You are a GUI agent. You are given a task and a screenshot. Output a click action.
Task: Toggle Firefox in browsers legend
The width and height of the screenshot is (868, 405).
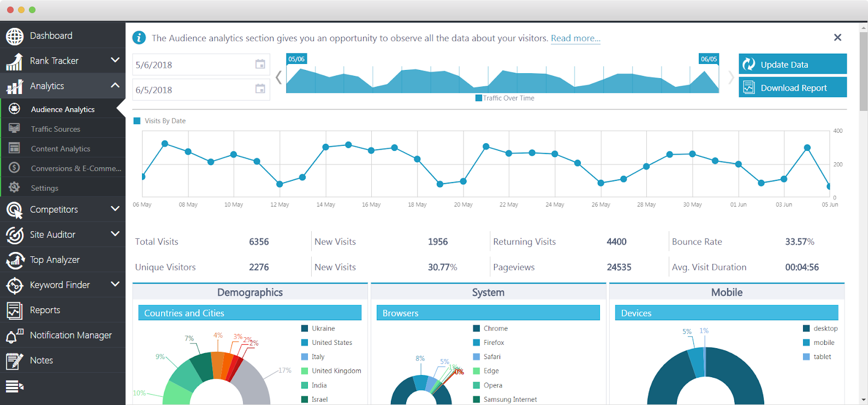[489, 343]
